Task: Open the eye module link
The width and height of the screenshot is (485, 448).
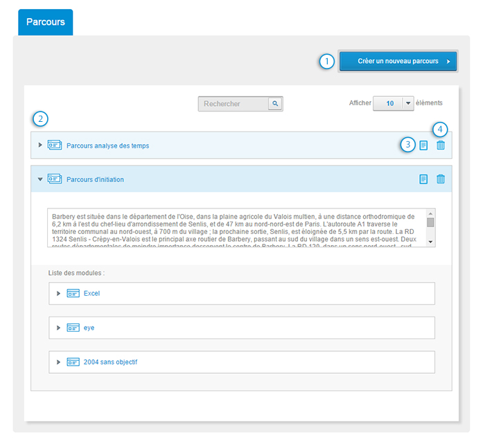Action: tap(89, 328)
